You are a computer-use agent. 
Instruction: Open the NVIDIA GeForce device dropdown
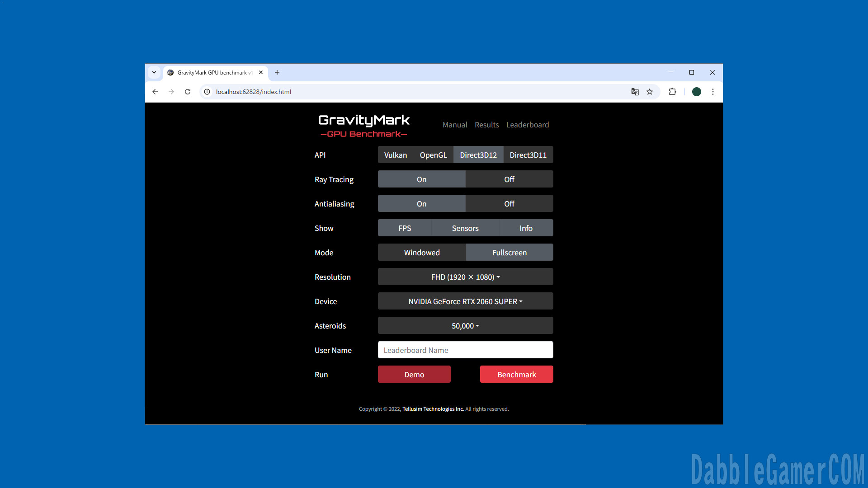coord(465,301)
